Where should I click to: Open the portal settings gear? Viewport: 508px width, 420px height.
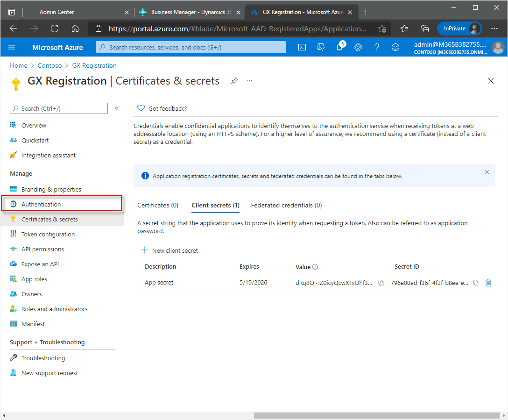click(358, 47)
